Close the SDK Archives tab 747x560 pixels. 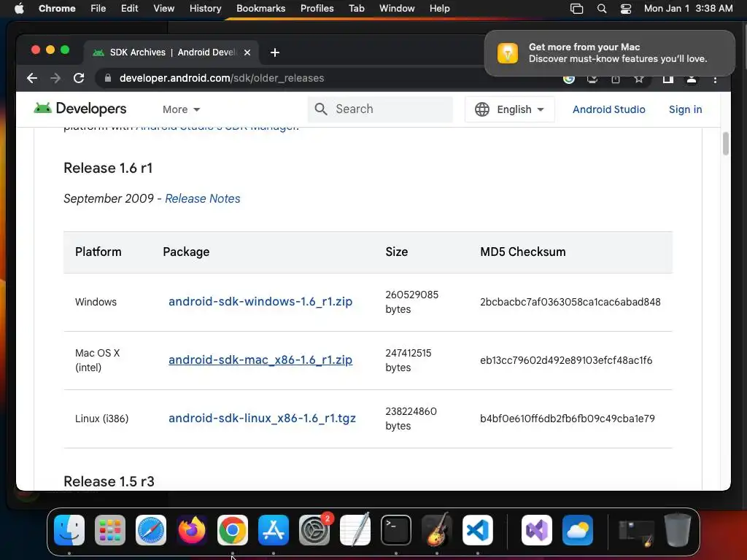247,52
